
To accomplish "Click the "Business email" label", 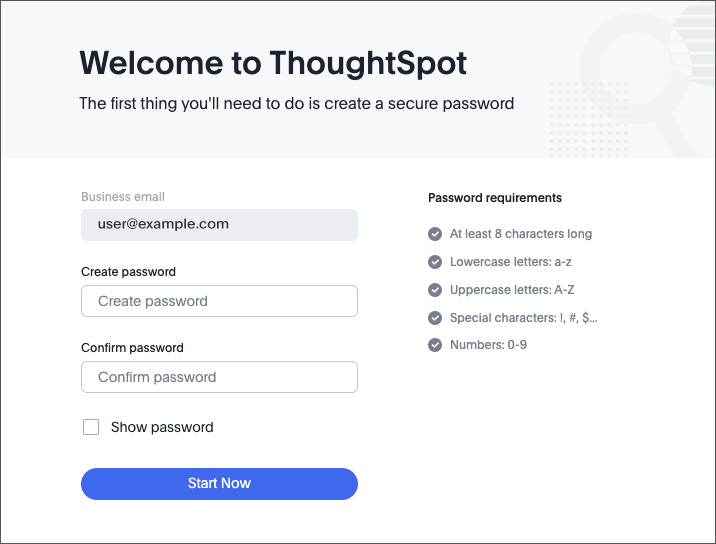I will click(x=123, y=197).
